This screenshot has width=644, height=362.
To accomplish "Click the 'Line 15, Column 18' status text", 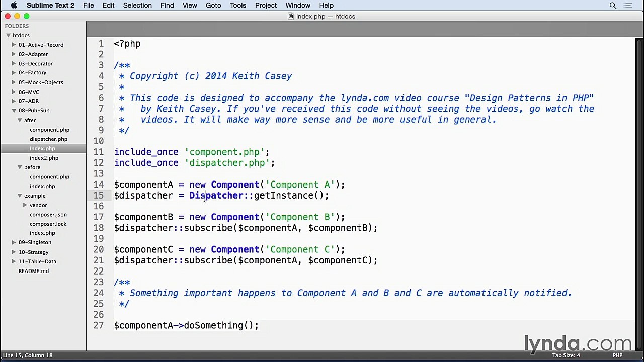I will (x=28, y=355).
